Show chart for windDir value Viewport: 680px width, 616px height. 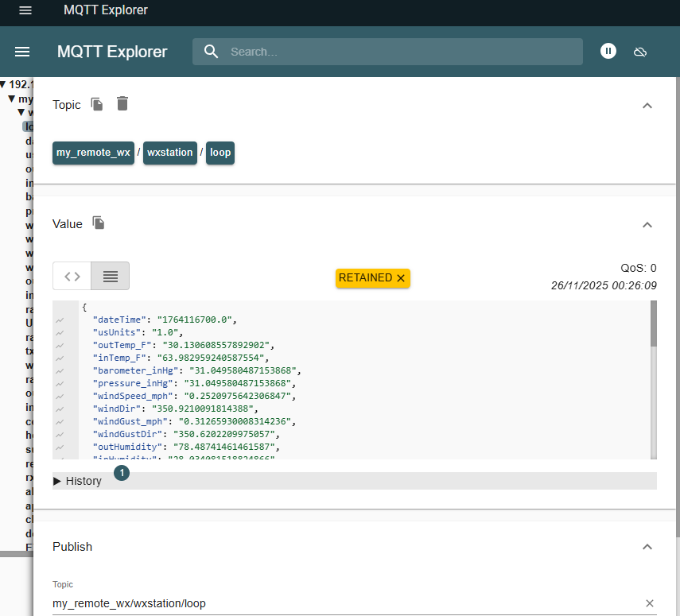click(60, 409)
